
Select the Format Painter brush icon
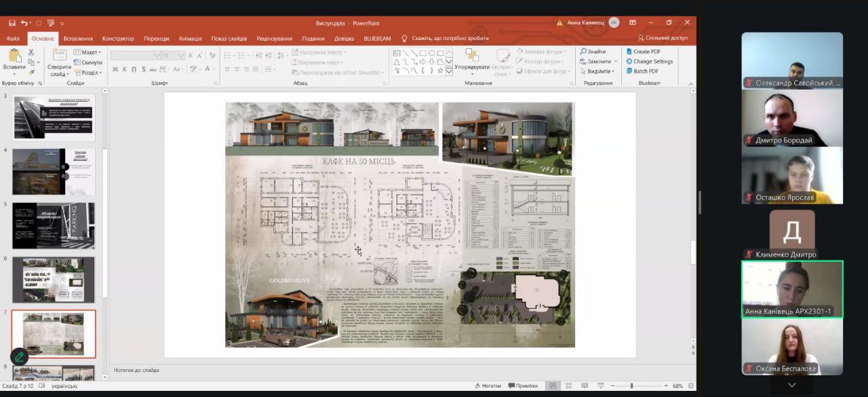tap(31, 72)
